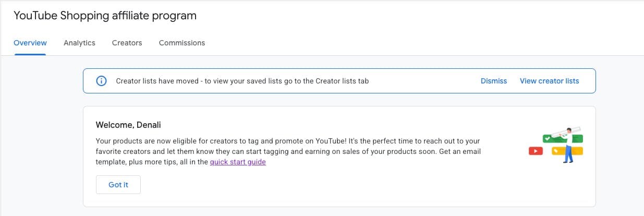The image size is (644, 216).
Task: Click the blue underline beneath Overview tab
Action: point(30,54)
